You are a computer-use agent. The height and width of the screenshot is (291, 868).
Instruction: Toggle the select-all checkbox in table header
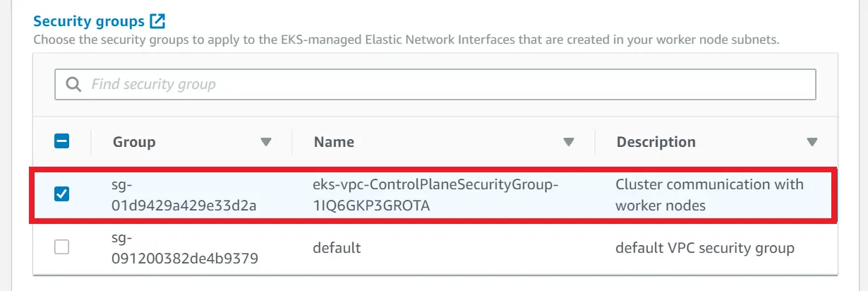coord(62,141)
